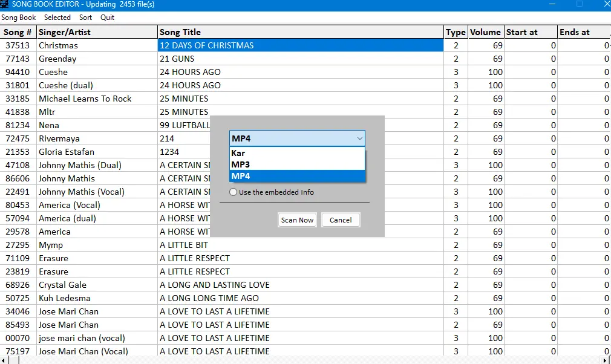Screen dimensions: 611x364
Task: Click the Song # column header
Action: tap(18, 32)
